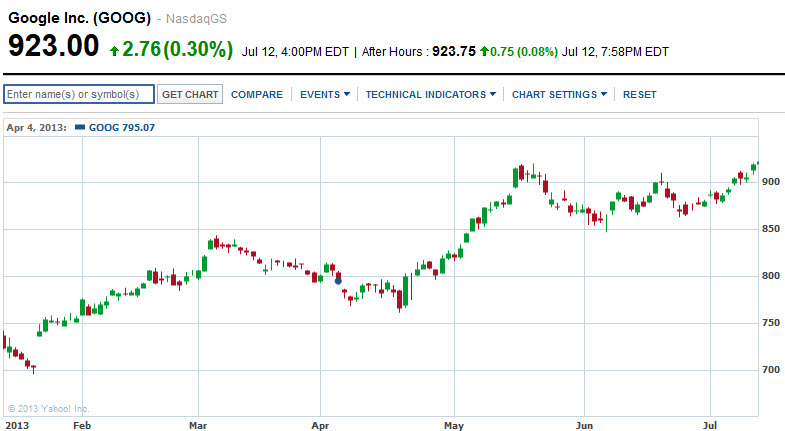
Task: Open the TECHNICAL INDICATORS dropdown
Action: [x=431, y=95]
